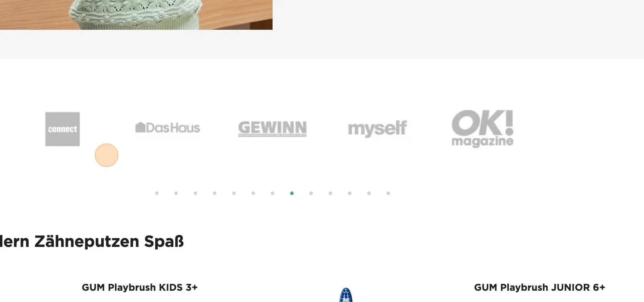This screenshot has width=644, height=302.
Task: Click the connect magazine logo
Action: 62,129
